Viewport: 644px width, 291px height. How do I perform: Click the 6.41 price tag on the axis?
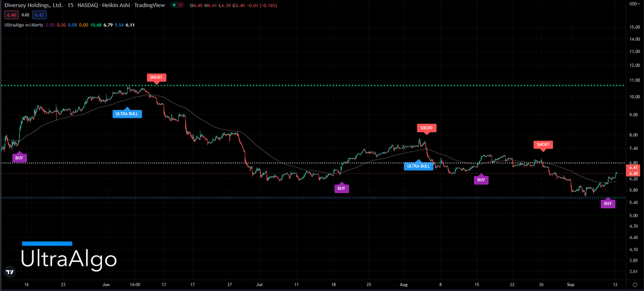click(x=634, y=168)
